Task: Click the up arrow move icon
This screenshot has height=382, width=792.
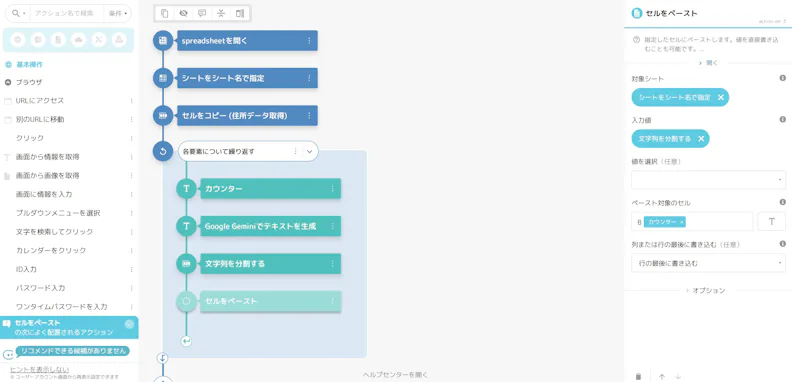Action: pos(662,376)
